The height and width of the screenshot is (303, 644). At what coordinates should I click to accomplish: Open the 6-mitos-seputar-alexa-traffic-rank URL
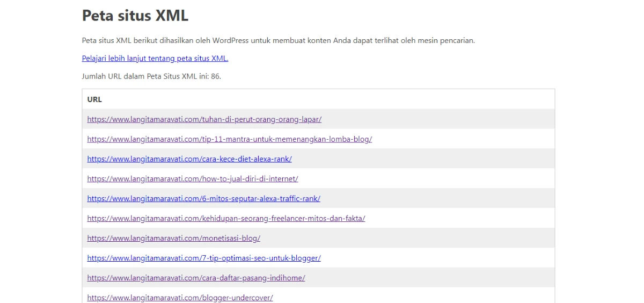[x=204, y=199]
